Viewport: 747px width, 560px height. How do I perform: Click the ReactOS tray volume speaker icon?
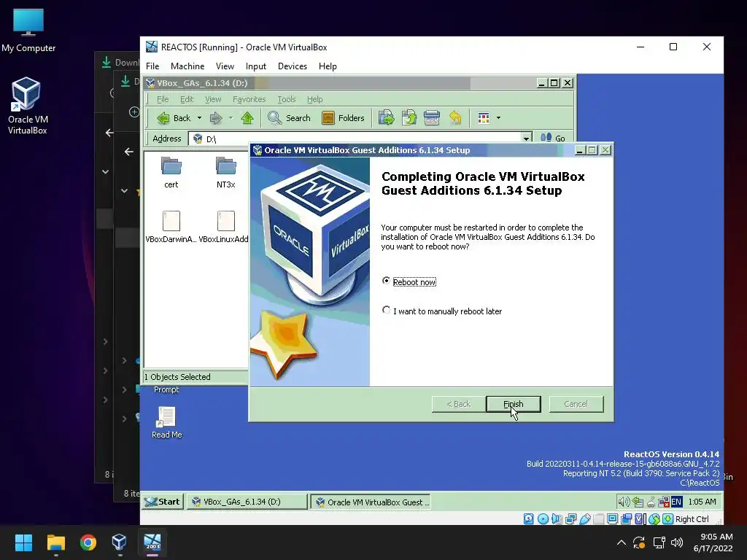coord(624,502)
